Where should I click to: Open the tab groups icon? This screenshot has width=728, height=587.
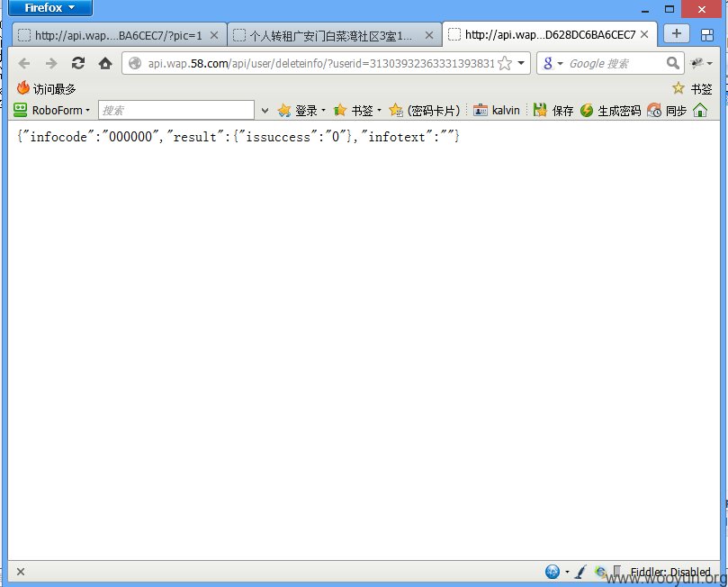point(707,35)
